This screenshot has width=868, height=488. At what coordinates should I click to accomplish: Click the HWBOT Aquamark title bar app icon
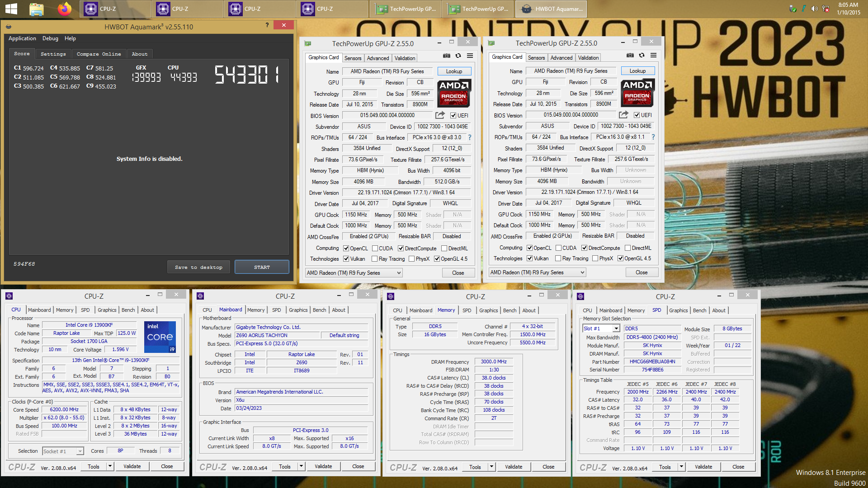coord(8,27)
